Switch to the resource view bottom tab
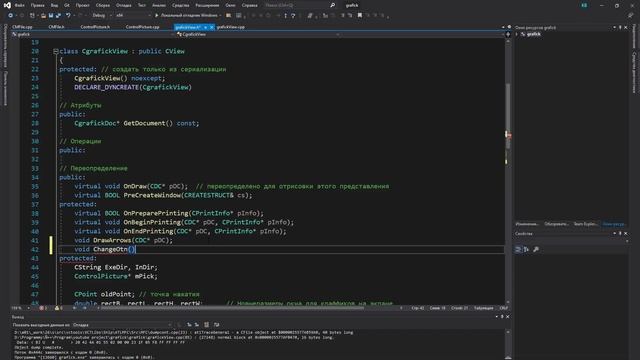640x360 pixels. [613, 224]
